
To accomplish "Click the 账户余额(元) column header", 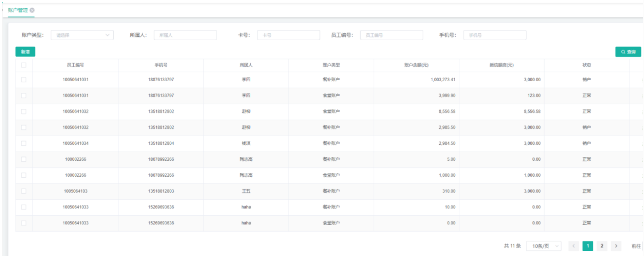I will (x=416, y=65).
